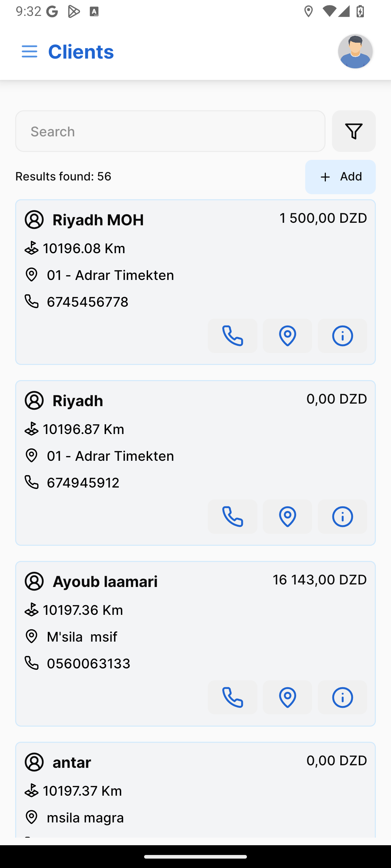
Task: Call Ayoub laamari via phone button
Action: 232,697
